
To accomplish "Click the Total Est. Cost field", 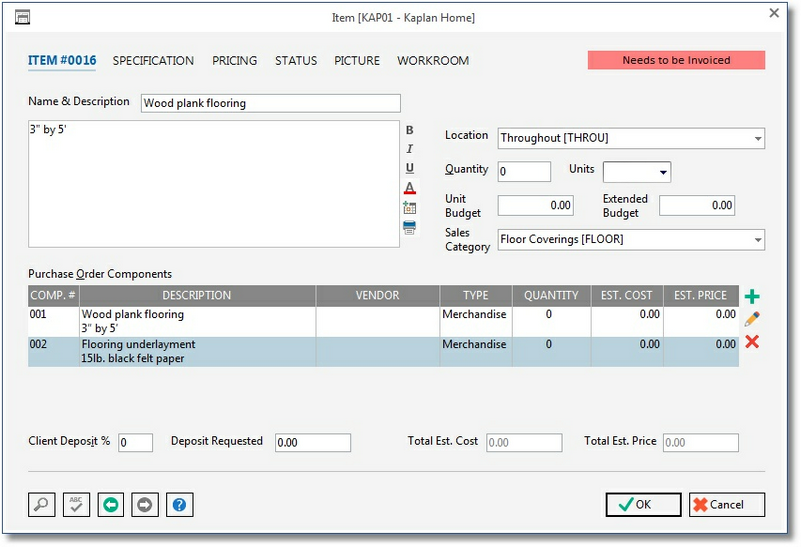I will pos(524,442).
